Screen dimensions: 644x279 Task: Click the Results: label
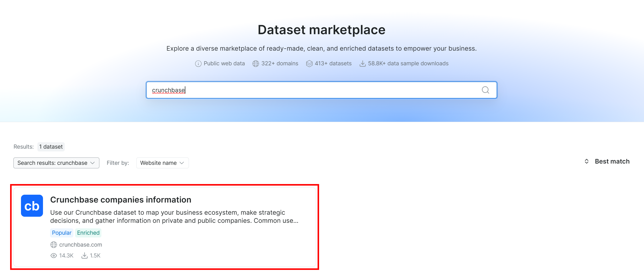[24, 147]
